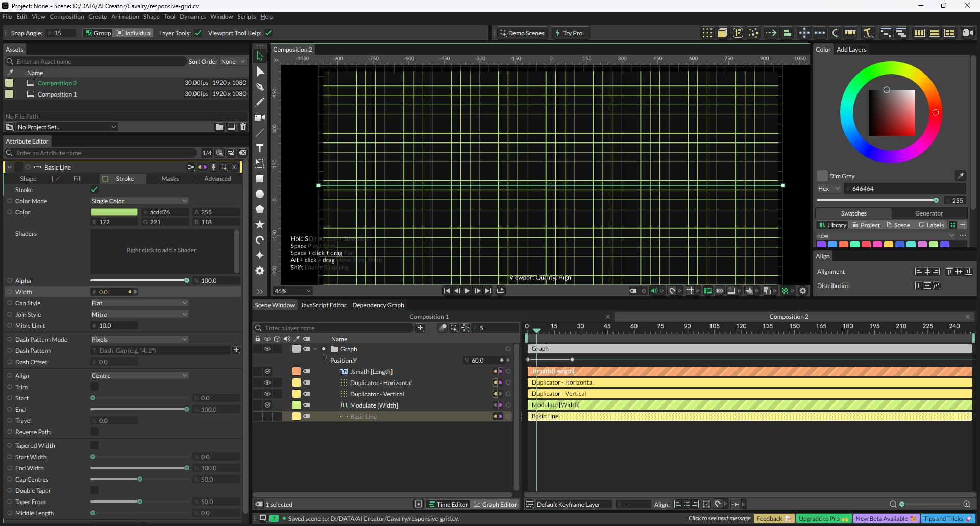The width and height of the screenshot is (980, 526).
Task: Switch to the JavaScript Editor tab
Action: point(323,305)
